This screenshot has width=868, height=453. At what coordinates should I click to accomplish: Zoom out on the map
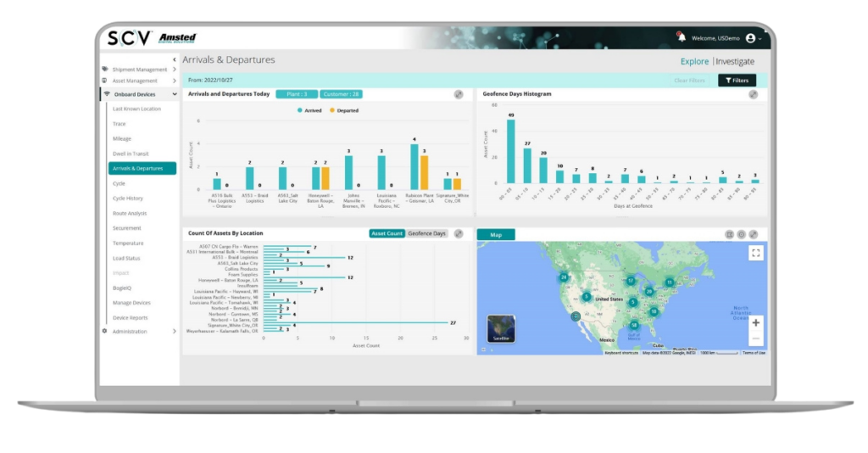(x=755, y=338)
